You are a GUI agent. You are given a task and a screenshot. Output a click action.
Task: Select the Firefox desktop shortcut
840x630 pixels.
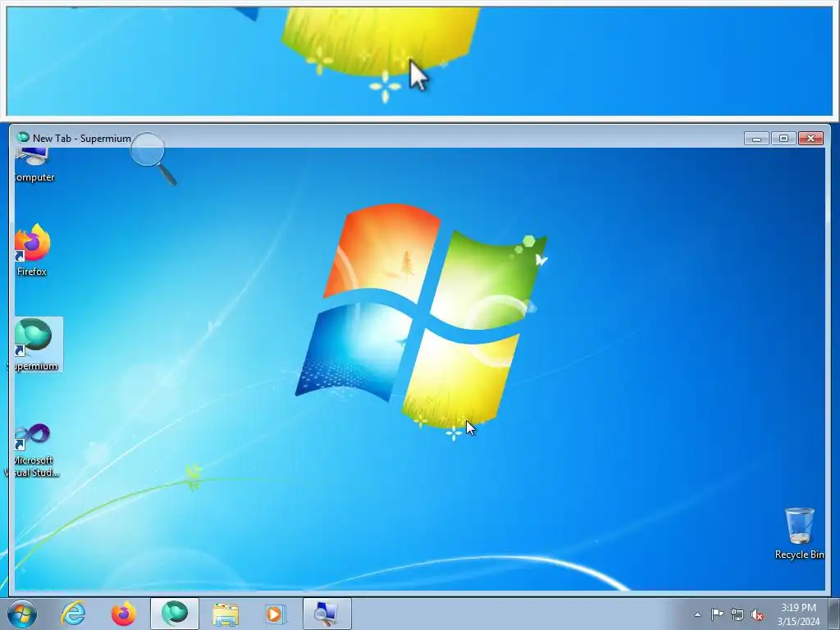pos(32,250)
